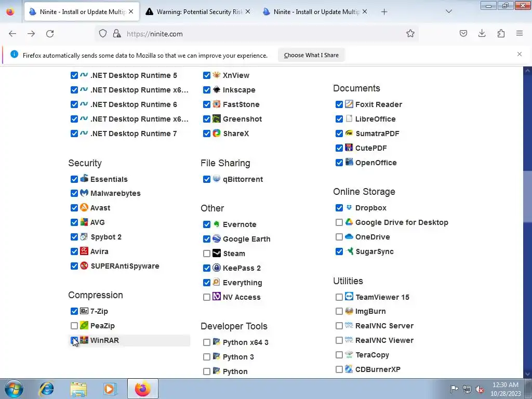Image resolution: width=532 pixels, height=399 pixels.
Task: Bookmark this page with star icon
Action: (x=410, y=34)
